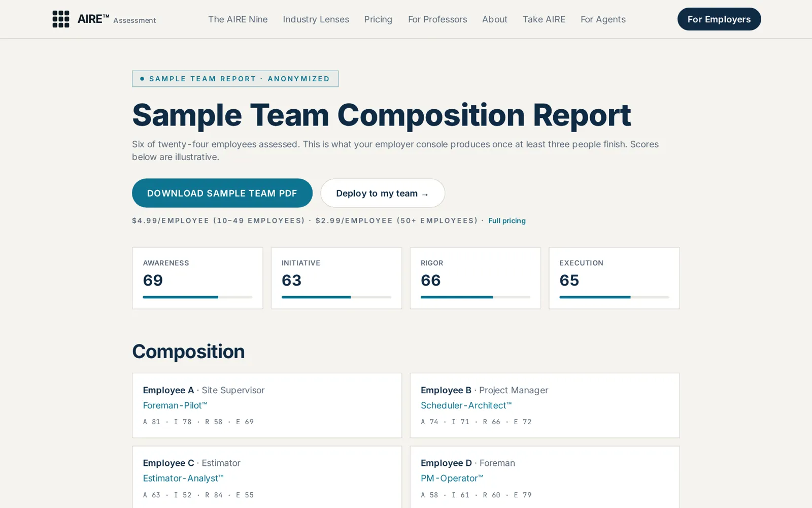Go to the Pricing page

coord(378,19)
